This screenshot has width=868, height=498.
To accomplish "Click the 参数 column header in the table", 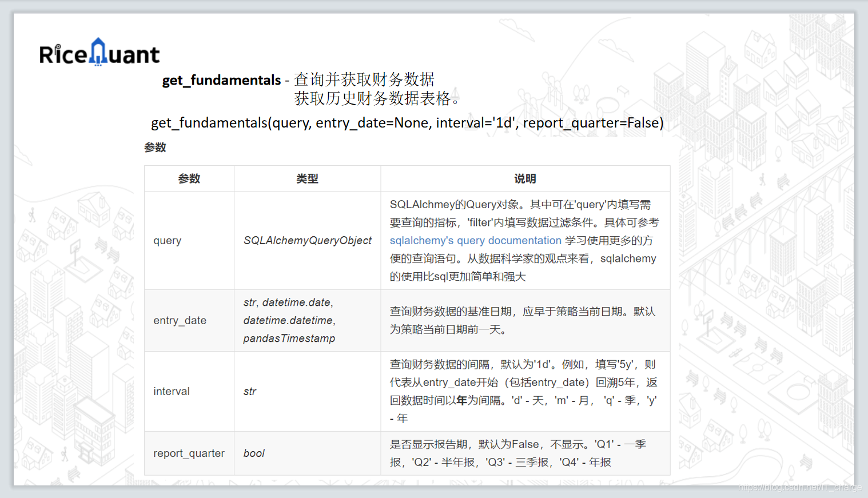I will coord(189,179).
